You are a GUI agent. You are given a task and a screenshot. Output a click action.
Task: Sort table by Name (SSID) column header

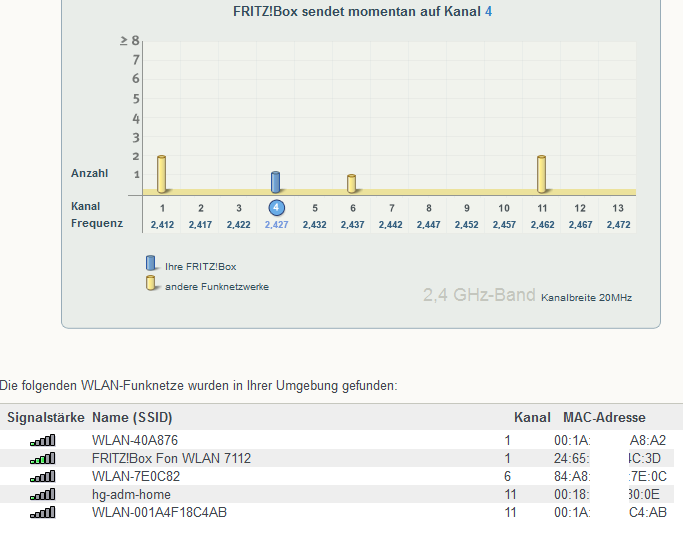point(138,417)
